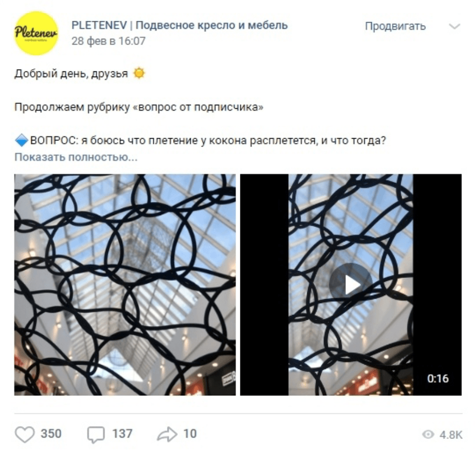The image size is (476, 455).
Task: Play the 0:16 video
Action: (351, 284)
